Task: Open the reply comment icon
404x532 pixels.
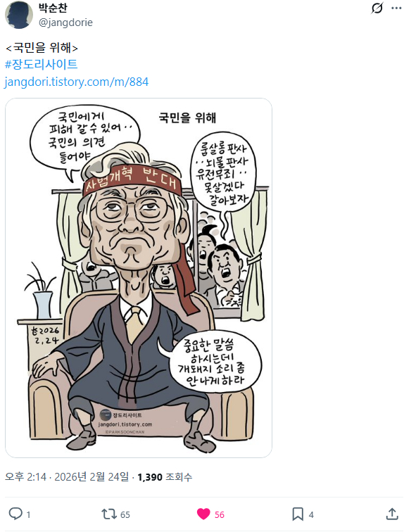Action: [15, 514]
